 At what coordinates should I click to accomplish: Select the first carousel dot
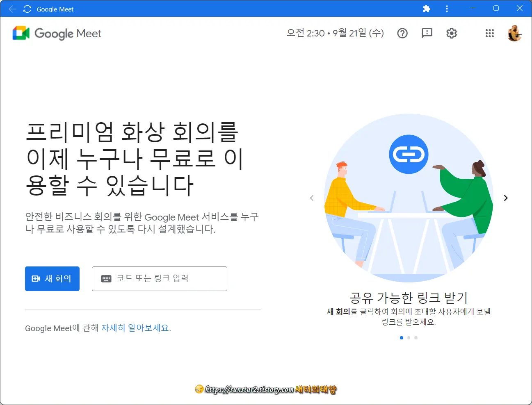coord(402,338)
